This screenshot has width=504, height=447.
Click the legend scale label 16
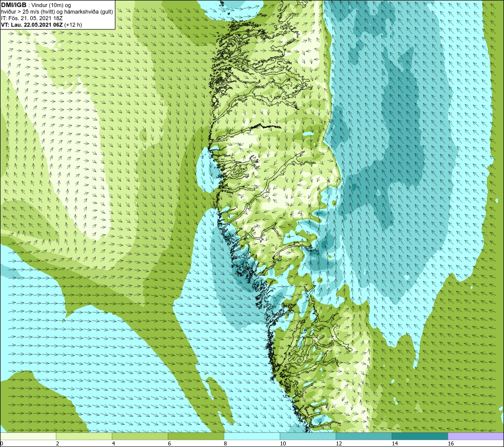click(451, 444)
